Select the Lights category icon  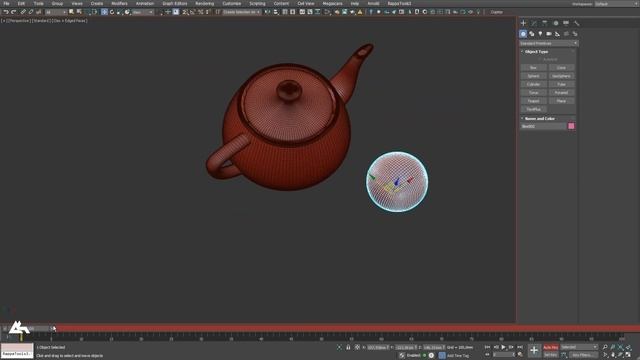[540, 34]
